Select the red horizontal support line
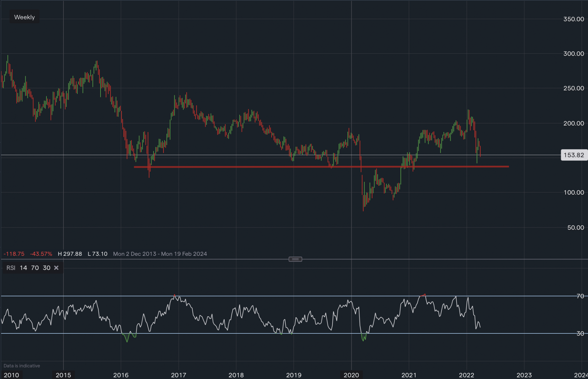Image resolution: width=588 pixels, height=379 pixels. (235, 167)
